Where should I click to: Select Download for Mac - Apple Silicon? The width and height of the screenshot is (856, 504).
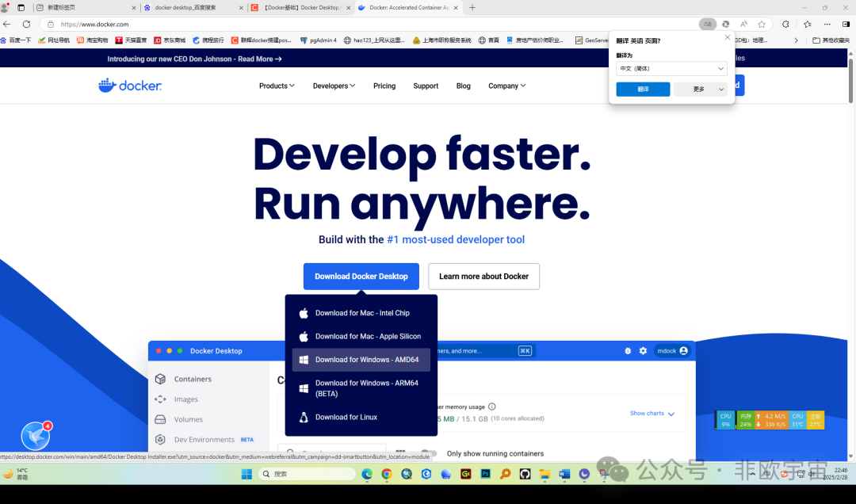pos(361,336)
